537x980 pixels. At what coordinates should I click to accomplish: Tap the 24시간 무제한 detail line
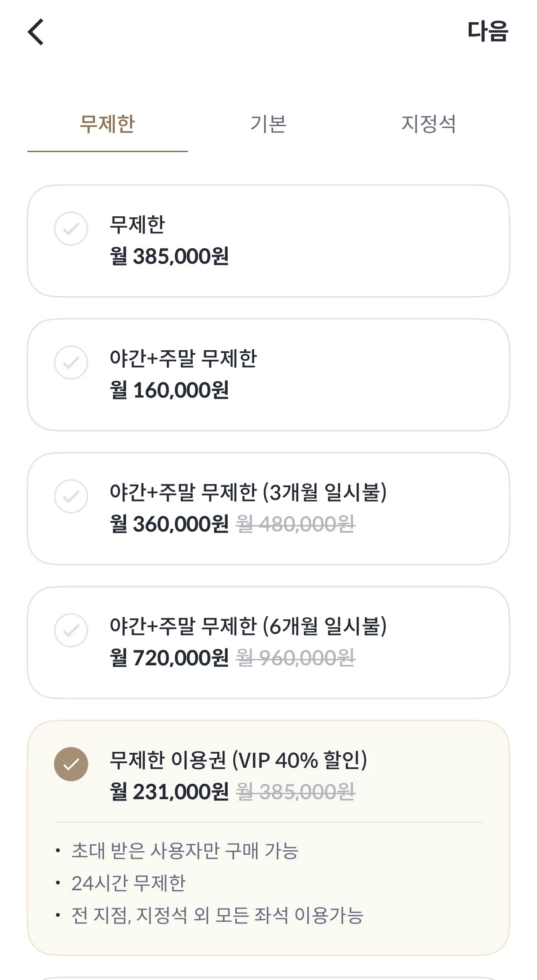click(x=128, y=883)
